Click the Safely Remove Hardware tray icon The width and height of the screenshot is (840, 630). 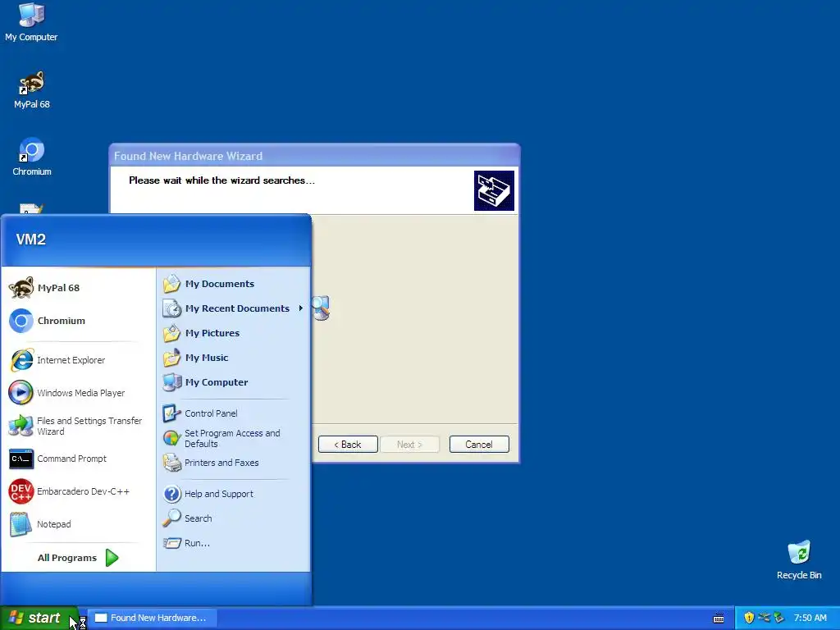(778, 618)
